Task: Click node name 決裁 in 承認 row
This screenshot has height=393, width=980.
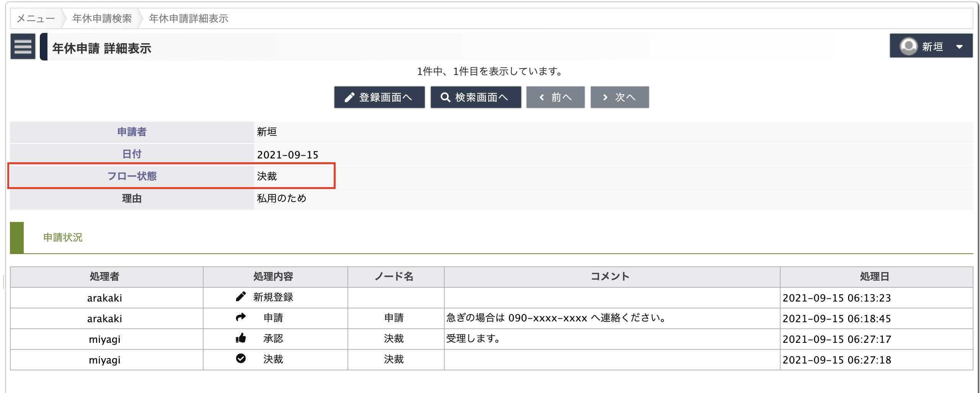Action: 394,339
